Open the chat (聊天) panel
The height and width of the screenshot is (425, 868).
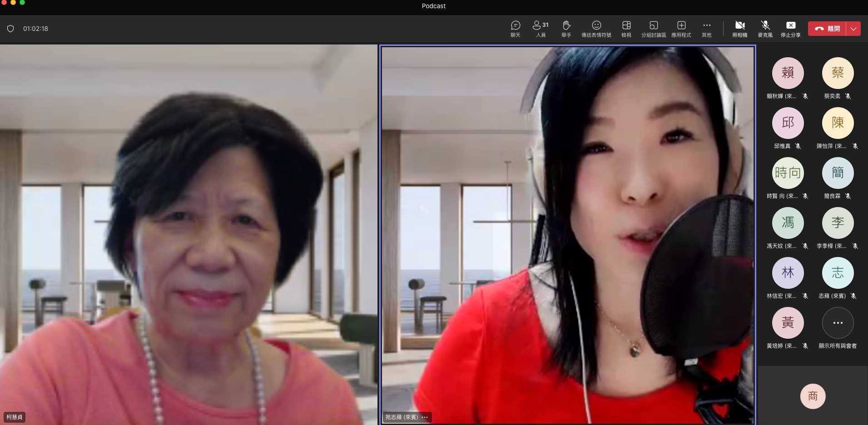[515, 29]
